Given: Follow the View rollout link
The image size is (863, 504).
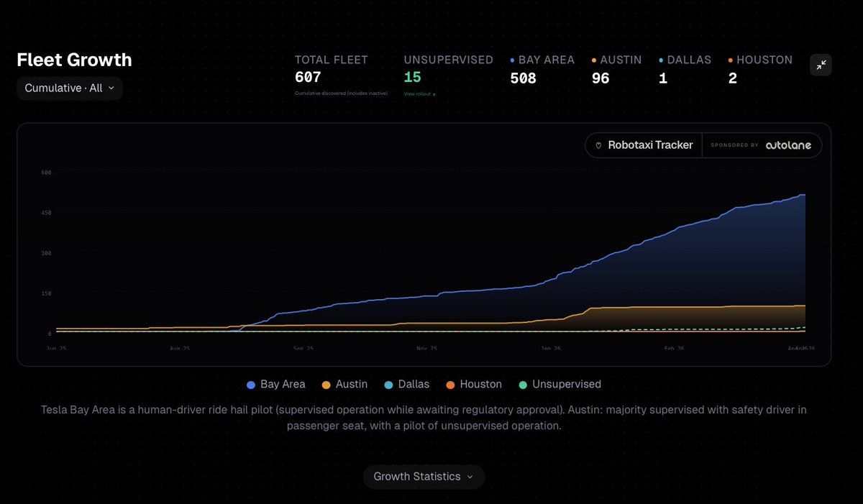Looking at the screenshot, I should point(419,93).
